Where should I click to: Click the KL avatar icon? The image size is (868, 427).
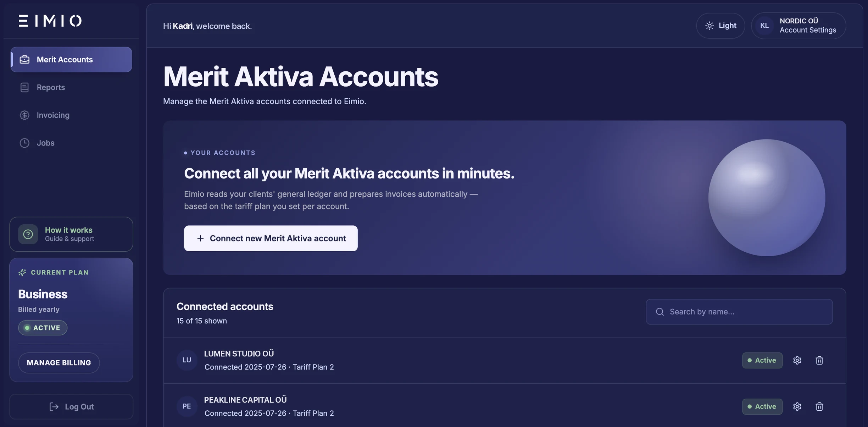pyautogui.click(x=764, y=26)
